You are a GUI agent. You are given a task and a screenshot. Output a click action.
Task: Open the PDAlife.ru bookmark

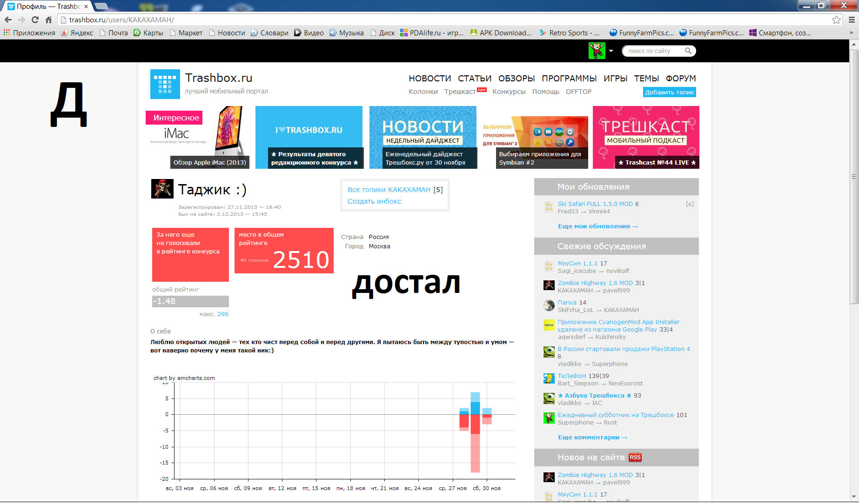coord(432,33)
